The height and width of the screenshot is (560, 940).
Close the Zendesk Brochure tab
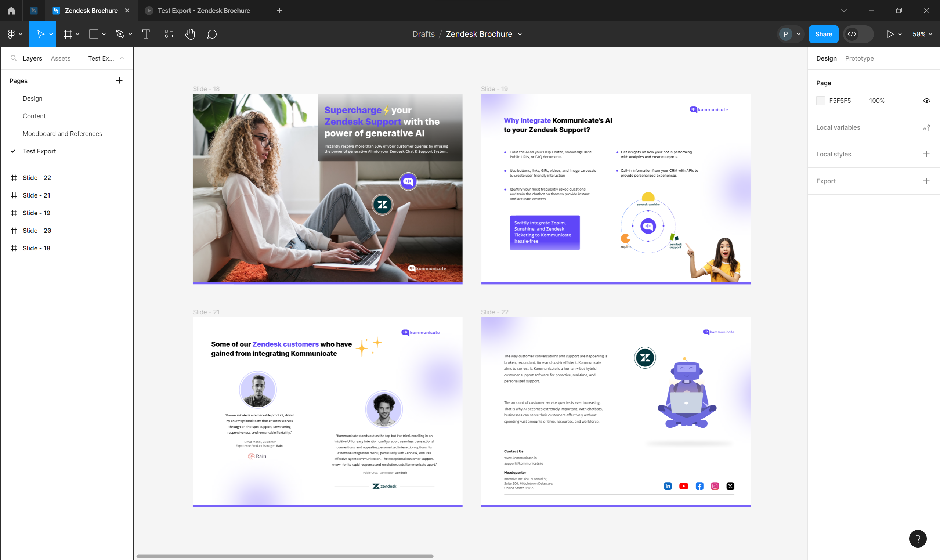tap(127, 11)
